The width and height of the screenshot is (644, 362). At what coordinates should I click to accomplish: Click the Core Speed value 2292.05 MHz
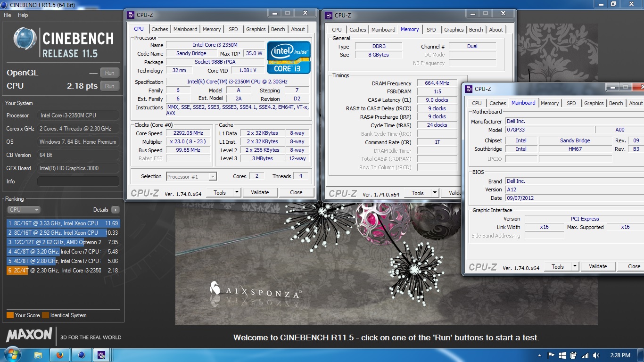point(188,133)
